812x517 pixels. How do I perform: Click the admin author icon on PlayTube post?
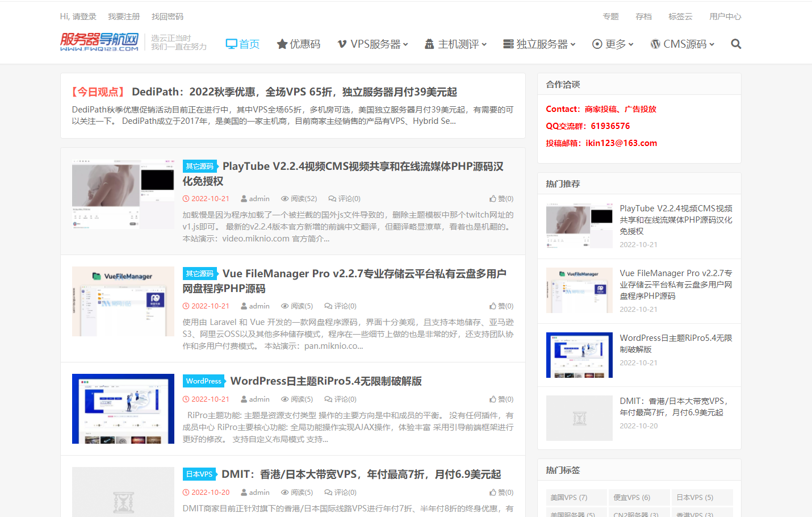click(x=244, y=199)
